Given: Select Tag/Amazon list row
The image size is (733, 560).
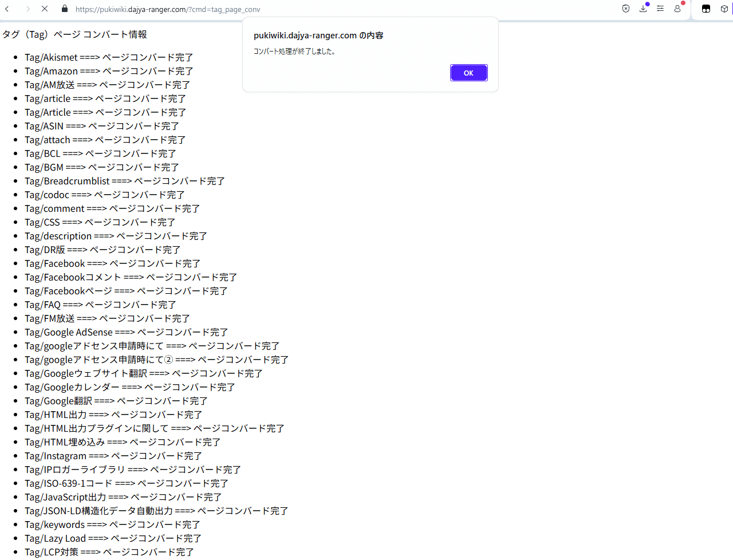Looking at the screenshot, I should tap(109, 71).
